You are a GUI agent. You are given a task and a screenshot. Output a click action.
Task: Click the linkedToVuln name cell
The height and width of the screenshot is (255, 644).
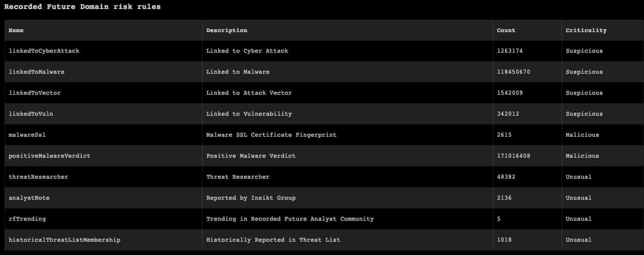click(31, 114)
